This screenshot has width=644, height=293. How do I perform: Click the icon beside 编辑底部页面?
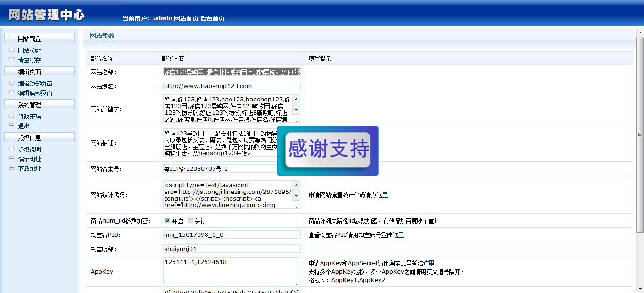[12, 92]
